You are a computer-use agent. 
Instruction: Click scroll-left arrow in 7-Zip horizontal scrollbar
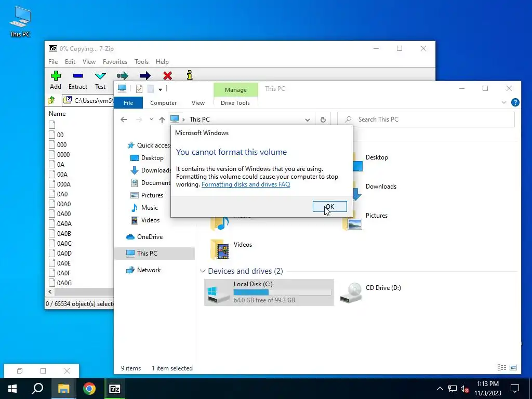50,292
